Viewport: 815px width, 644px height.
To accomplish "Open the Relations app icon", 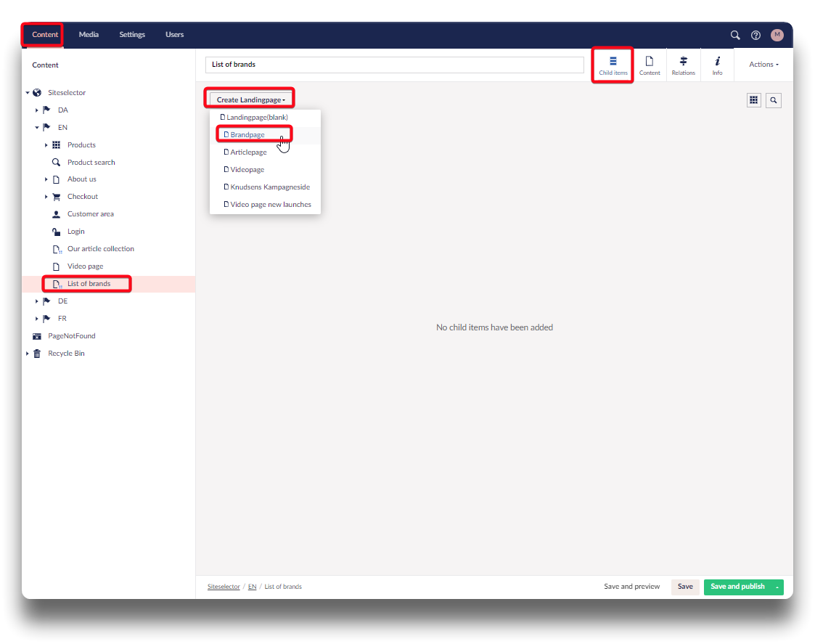I will [683, 65].
